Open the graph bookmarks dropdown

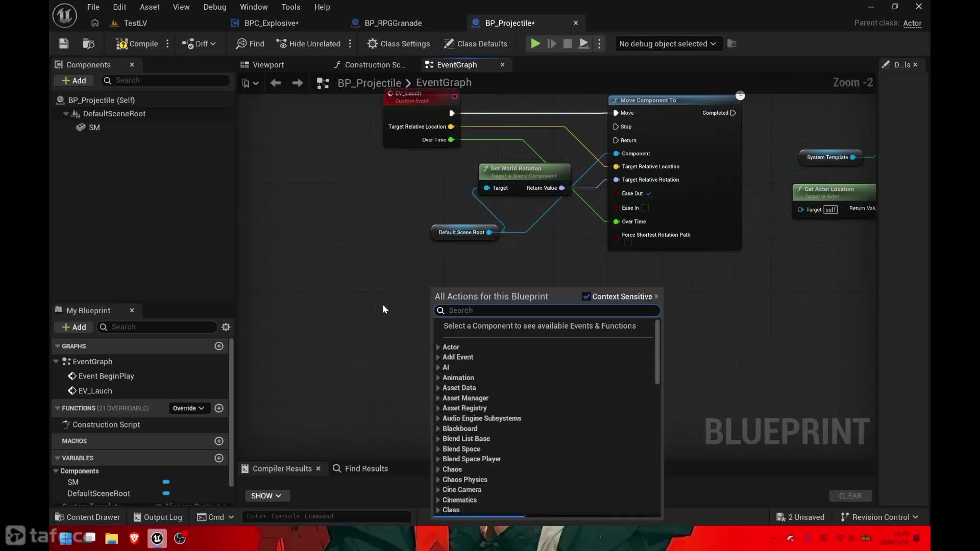tap(250, 83)
